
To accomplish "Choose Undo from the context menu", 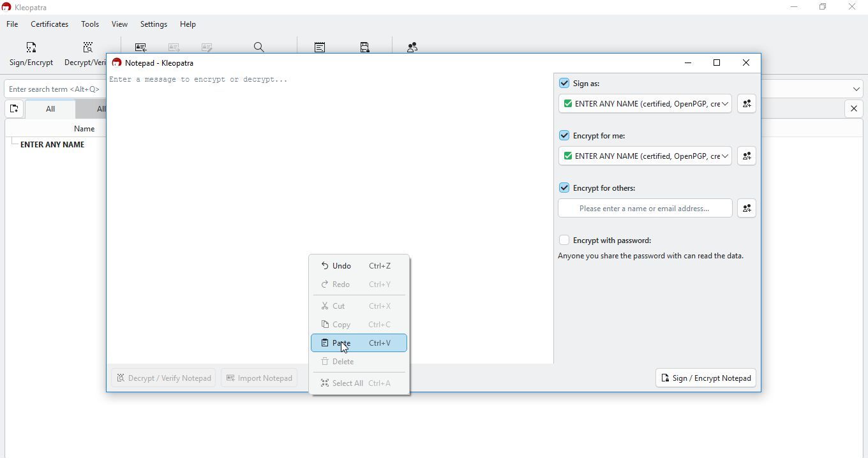I will pyautogui.click(x=359, y=266).
